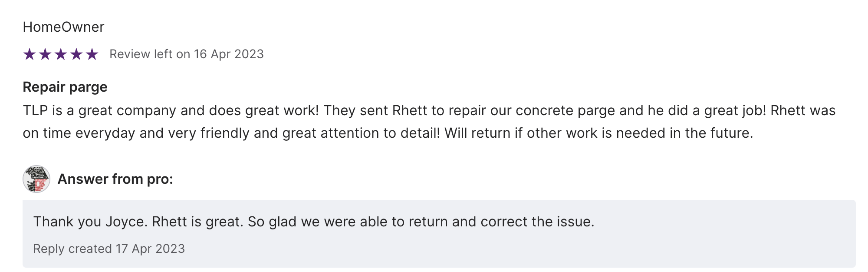The image size is (868, 272).
Task: Click the HomeOwner reviewer name
Action: (x=63, y=27)
